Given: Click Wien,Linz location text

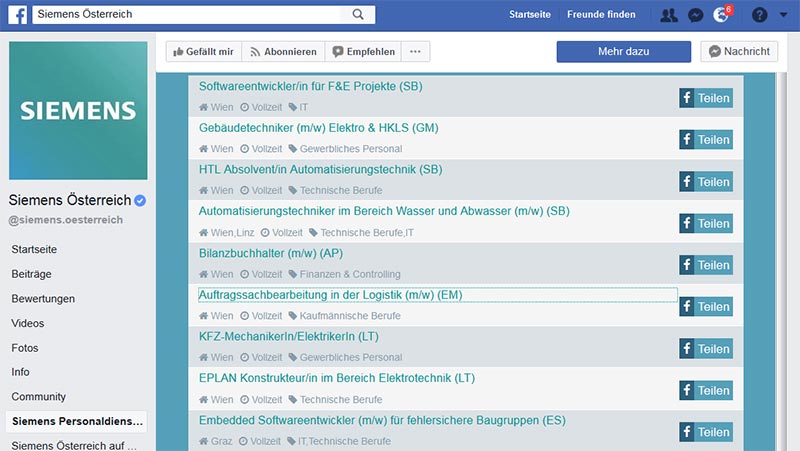Looking at the screenshot, I should click(232, 233).
